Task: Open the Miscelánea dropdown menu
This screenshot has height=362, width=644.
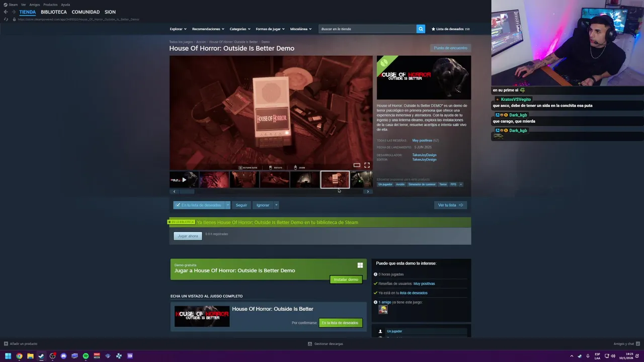Action: 301,29
